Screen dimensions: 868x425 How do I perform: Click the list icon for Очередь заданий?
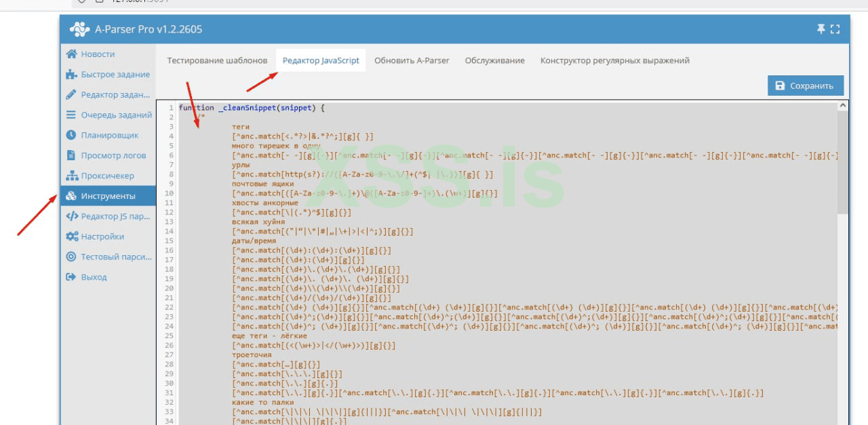point(71,115)
